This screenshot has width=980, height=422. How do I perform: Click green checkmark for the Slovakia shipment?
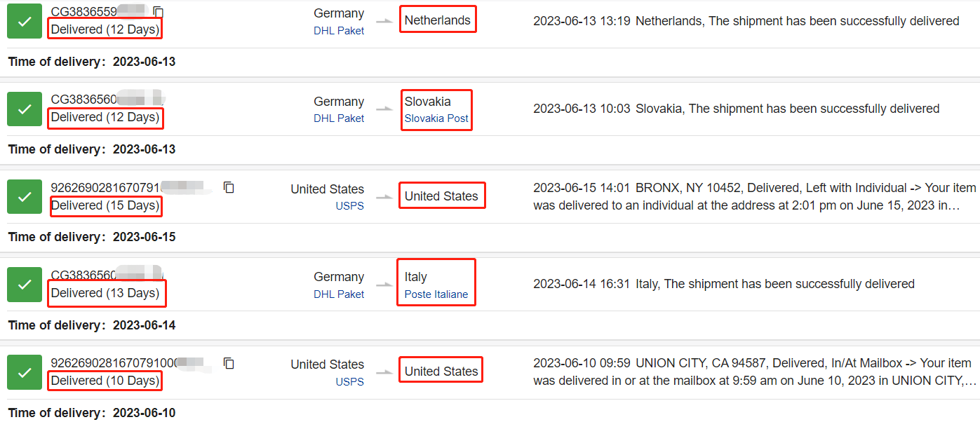25,109
